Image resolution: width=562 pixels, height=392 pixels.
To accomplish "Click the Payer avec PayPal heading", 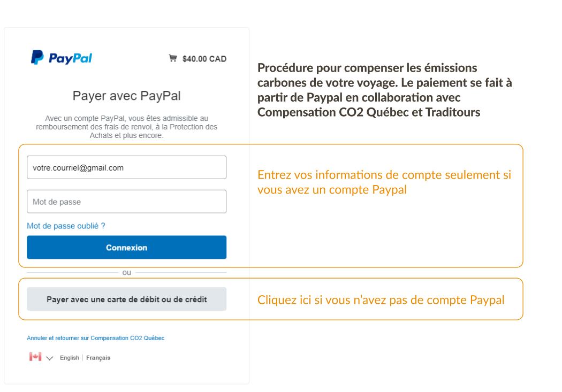I will 126,96.
